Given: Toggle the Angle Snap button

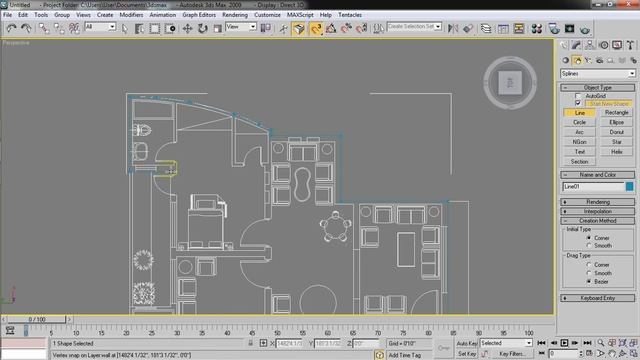Looking at the screenshot, I should [331, 28].
